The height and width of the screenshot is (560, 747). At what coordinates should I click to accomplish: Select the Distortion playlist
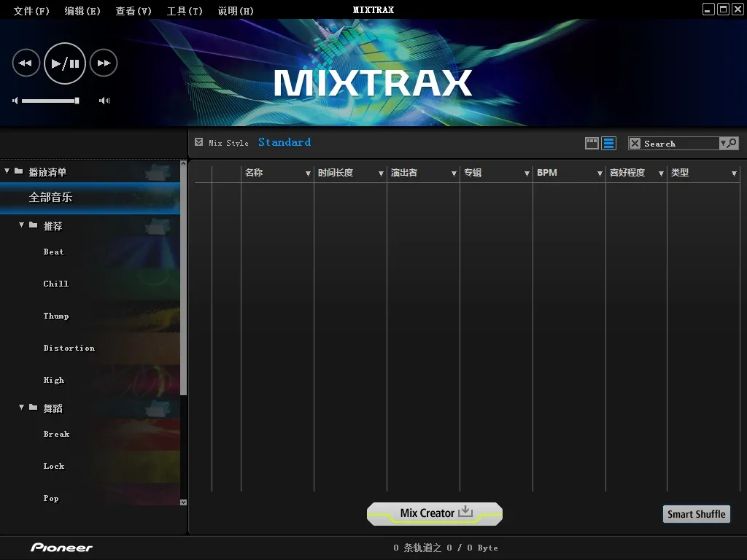pos(90,348)
